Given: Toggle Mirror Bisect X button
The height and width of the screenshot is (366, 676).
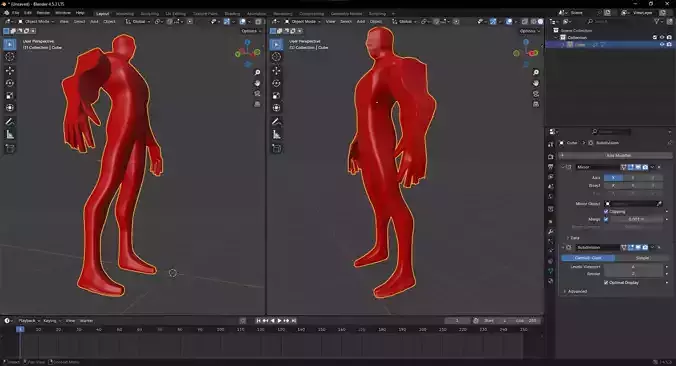Looking at the screenshot, I should coord(613,186).
